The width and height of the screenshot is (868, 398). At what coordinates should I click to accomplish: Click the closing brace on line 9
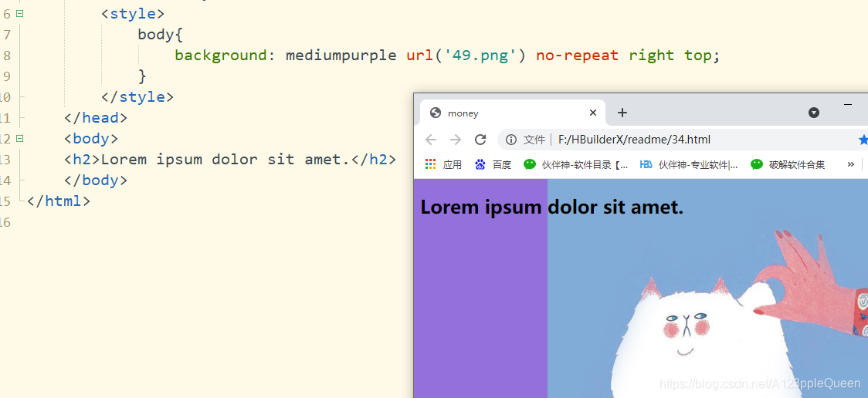point(142,76)
